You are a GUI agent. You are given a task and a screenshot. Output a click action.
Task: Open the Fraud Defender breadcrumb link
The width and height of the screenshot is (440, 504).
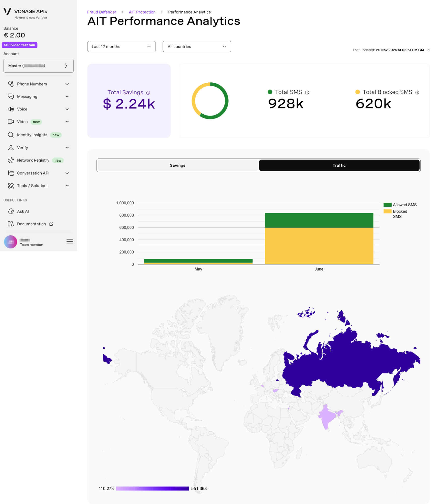(x=101, y=12)
